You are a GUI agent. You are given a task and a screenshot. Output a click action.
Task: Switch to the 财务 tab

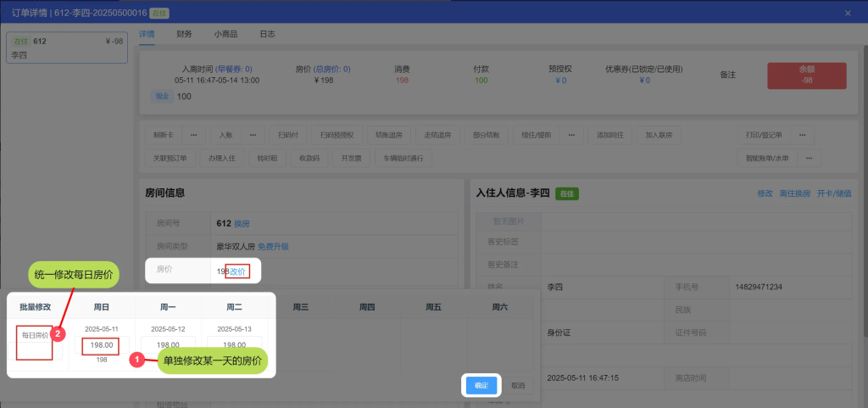pyautogui.click(x=184, y=34)
